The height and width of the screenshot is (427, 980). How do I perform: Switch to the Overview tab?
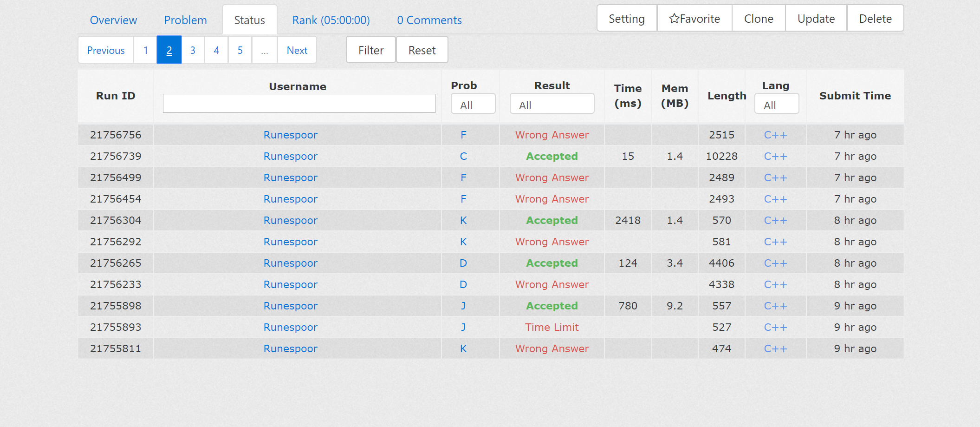[113, 20]
